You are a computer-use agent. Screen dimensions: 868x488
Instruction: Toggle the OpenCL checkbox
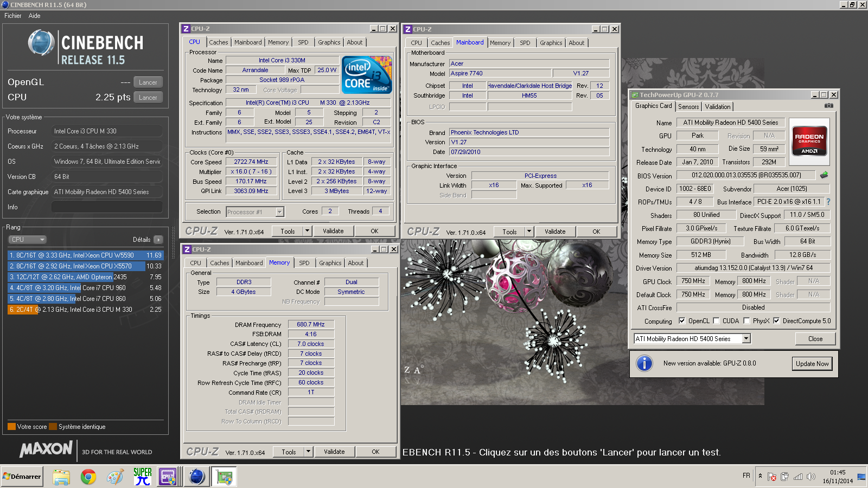pos(682,320)
